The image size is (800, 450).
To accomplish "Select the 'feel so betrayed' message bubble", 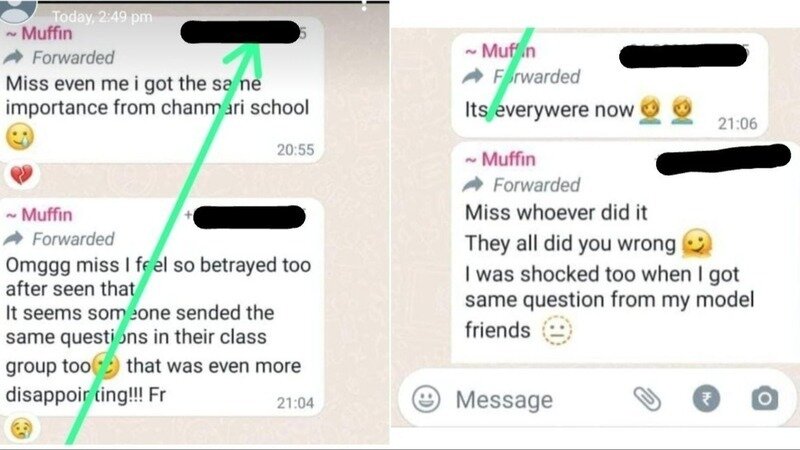I will click(x=162, y=308).
